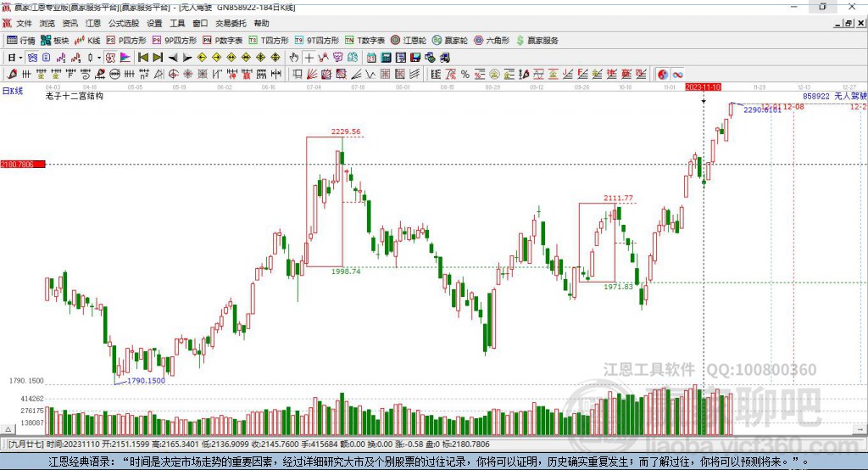This screenshot has width=868, height=470.
Task: Open the 窗口 menu
Action: (x=200, y=23)
